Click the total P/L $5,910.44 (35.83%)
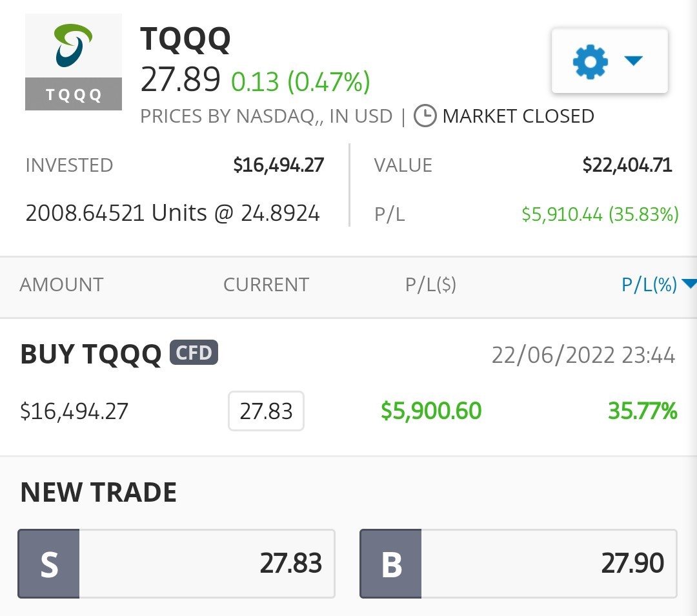This screenshot has height=616, width=697. coord(600,214)
